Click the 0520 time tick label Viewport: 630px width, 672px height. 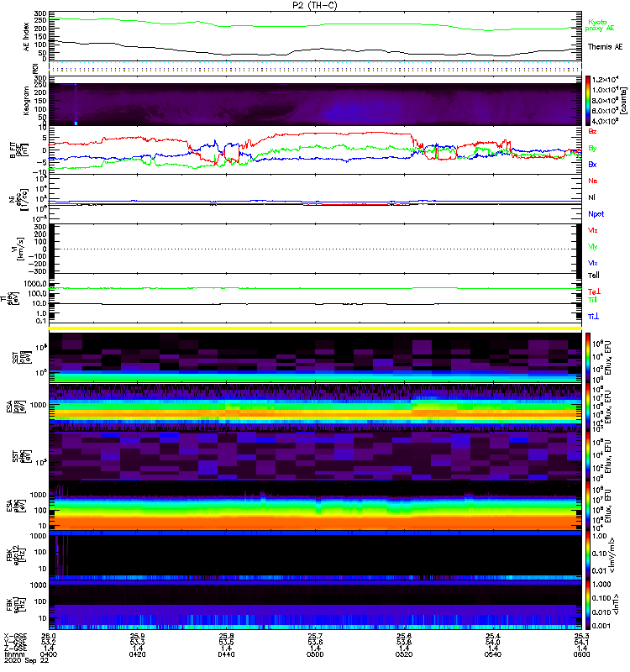coord(404,654)
